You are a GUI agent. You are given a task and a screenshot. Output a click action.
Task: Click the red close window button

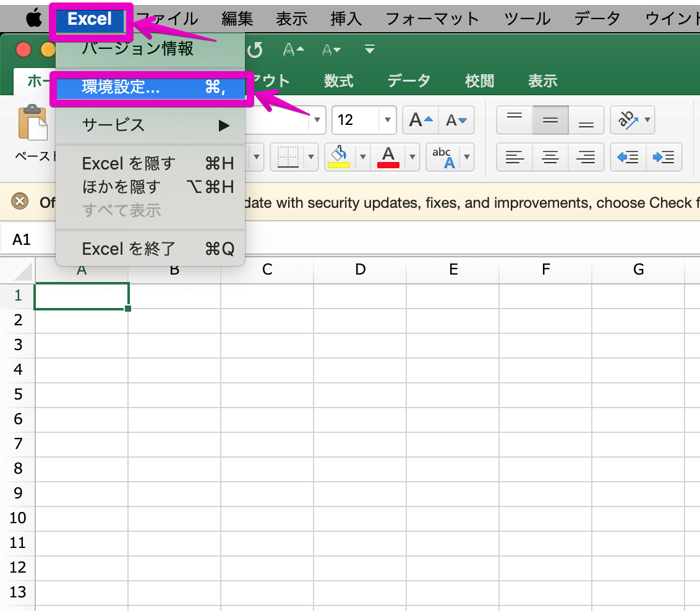23,49
